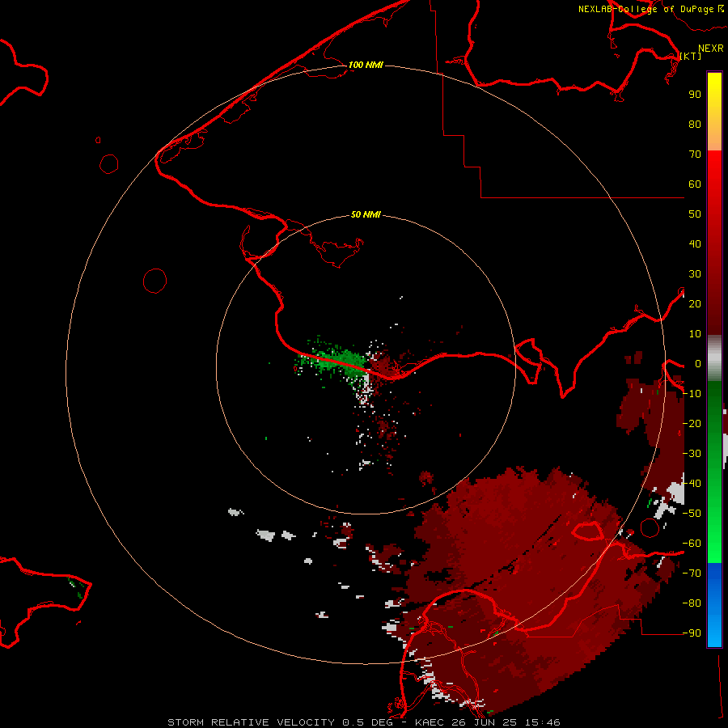
Task: Click the 0 value on velocity scale
Action: pyautogui.click(x=697, y=364)
